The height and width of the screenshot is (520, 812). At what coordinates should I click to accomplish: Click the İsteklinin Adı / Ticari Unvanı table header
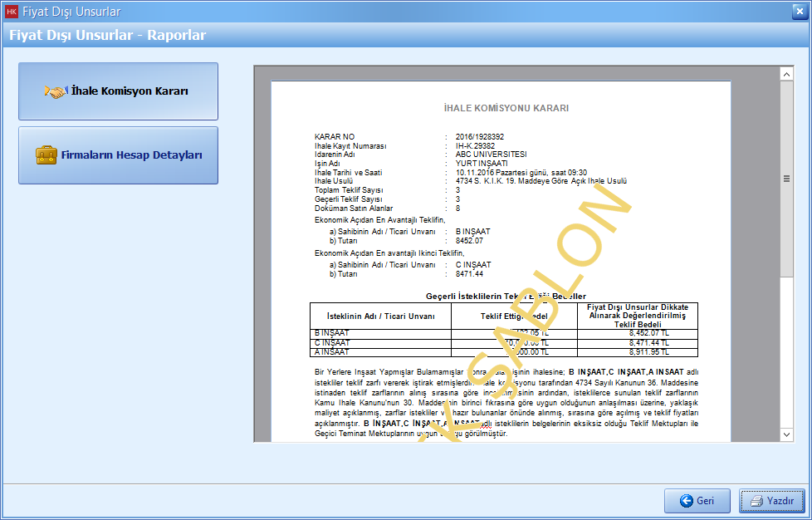click(380, 316)
